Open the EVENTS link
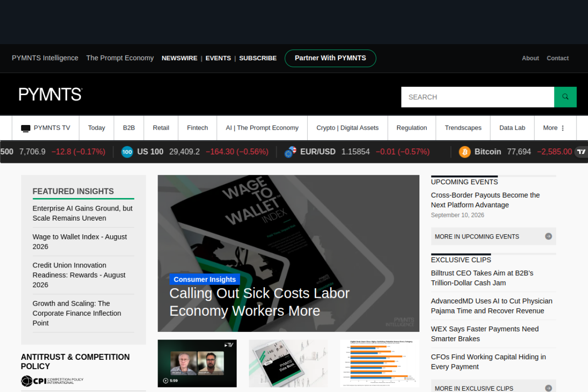This screenshot has width=588, height=392. point(218,58)
